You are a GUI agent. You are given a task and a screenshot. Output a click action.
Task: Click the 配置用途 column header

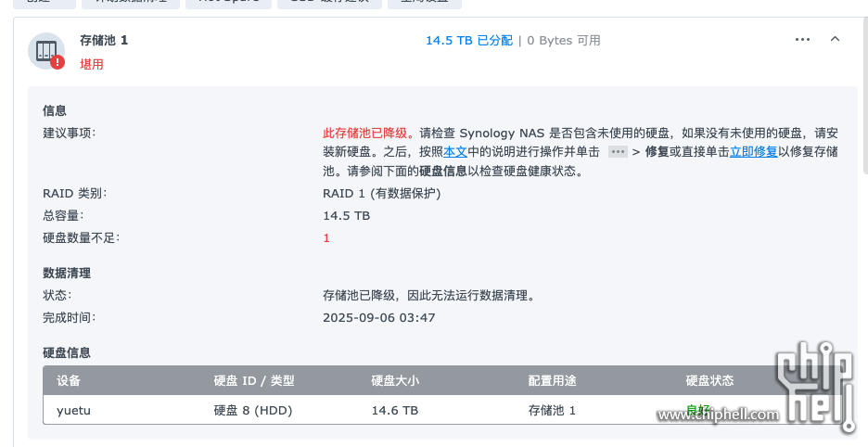coord(552,381)
